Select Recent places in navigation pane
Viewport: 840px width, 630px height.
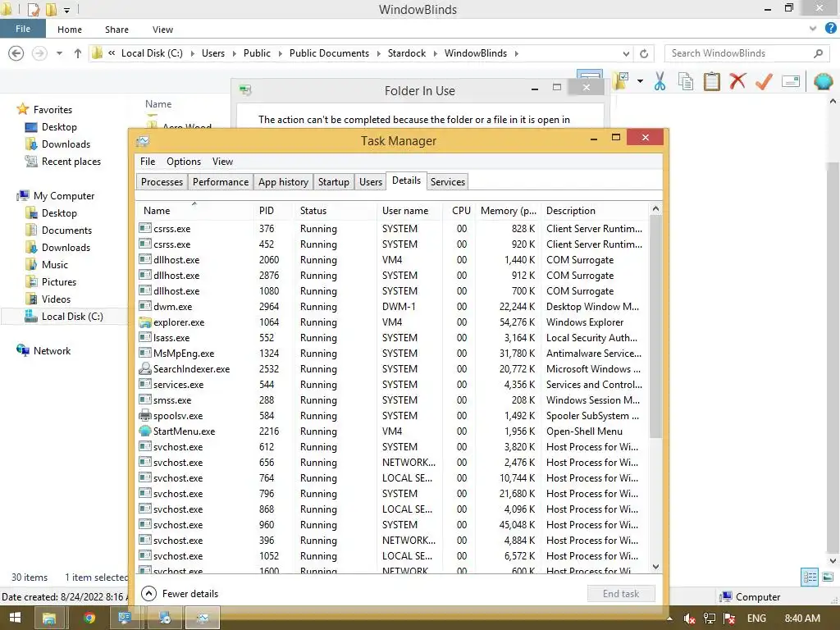[x=71, y=162]
